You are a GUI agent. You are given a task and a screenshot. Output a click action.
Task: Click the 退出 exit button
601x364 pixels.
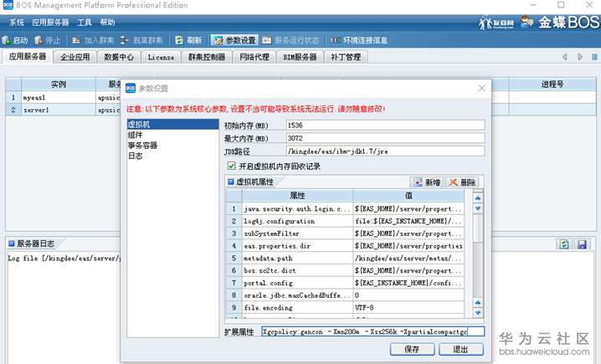click(460, 349)
